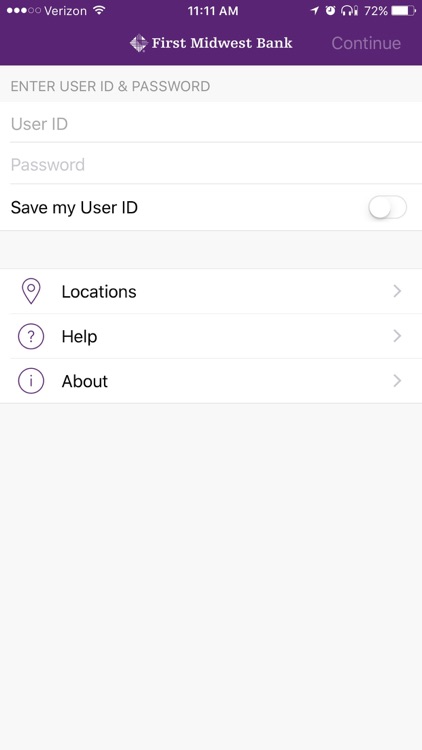Expand the About row chevron
Viewport: 422px width, 750px height.
[x=397, y=381]
